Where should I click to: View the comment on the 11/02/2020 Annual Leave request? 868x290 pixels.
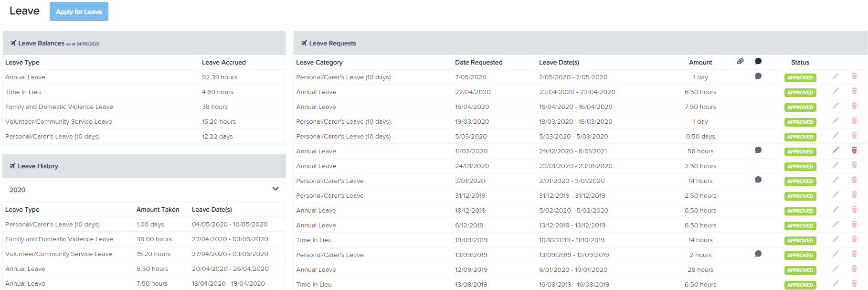coord(758,150)
